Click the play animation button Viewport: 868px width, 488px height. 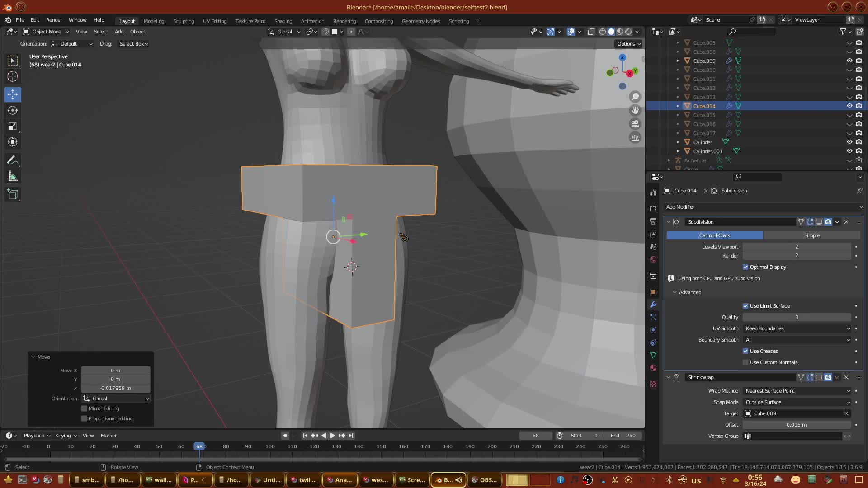tap(333, 436)
